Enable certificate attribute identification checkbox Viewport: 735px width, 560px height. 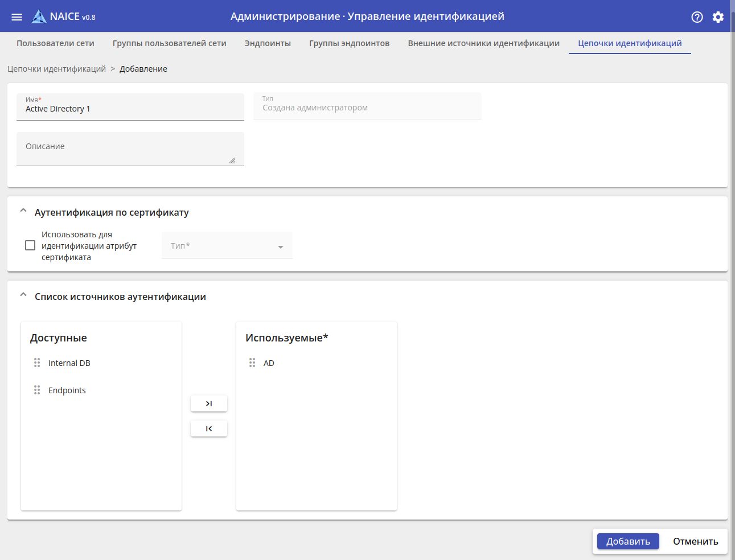point(30,245)
